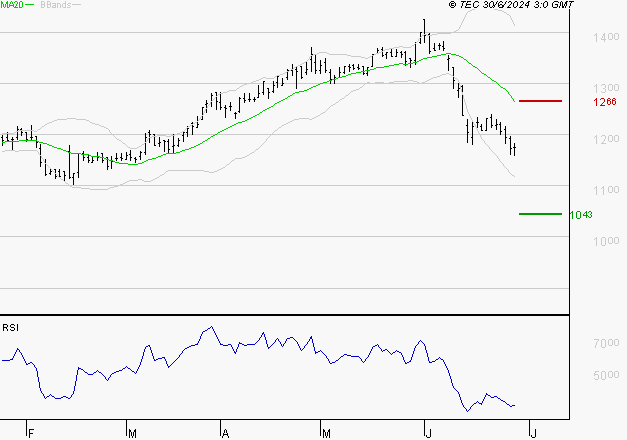627x440 pixels.
Task: Click the RSI panel label
Action: tap(10, 328)
